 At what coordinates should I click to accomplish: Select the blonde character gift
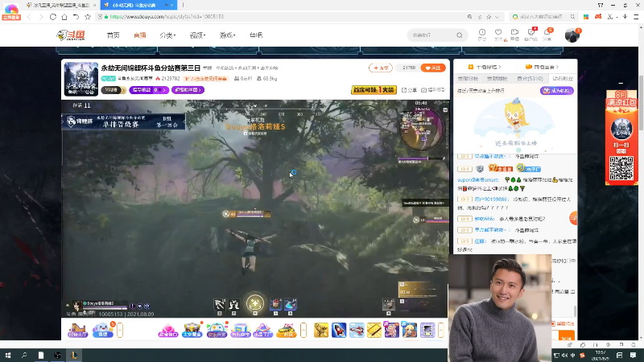pyautogui.click(x=410, y=330)
